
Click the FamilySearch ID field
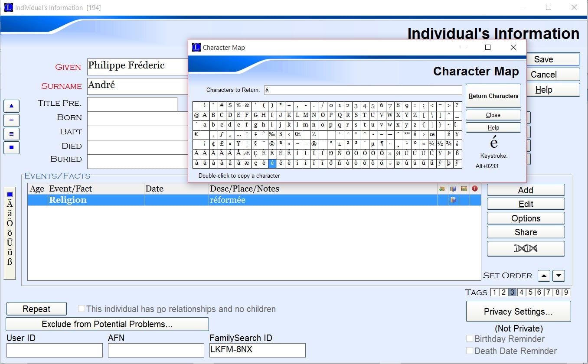click(258, 350)
